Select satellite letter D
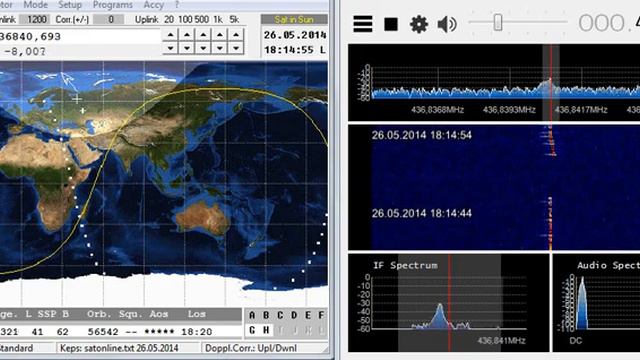The height and width of the screenshot is (360, 640). pos(294,315)
